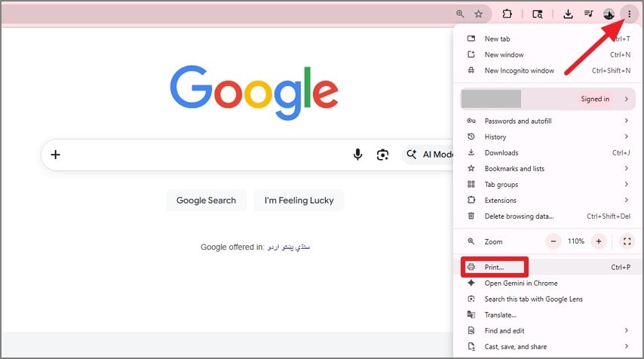
Task: Click the I'm Feeling Lucky button
Action: click(299, 201)
